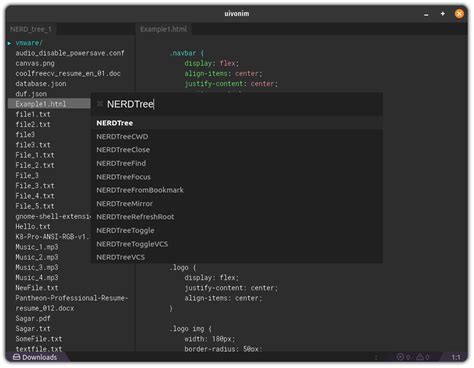Click the Downloads folder status bar item
474x368 pixels.
35,357
